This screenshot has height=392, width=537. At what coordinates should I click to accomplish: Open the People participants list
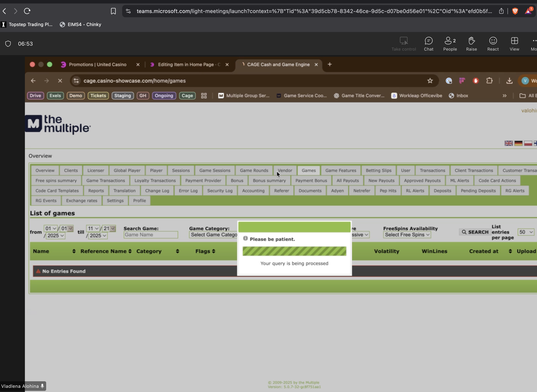pyautogui.click(x=450, y=44)
